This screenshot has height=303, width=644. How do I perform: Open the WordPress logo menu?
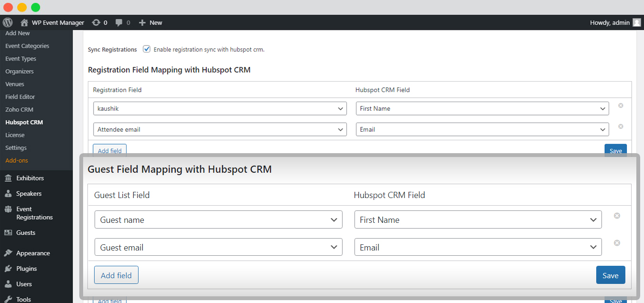[x=8, y=22]
